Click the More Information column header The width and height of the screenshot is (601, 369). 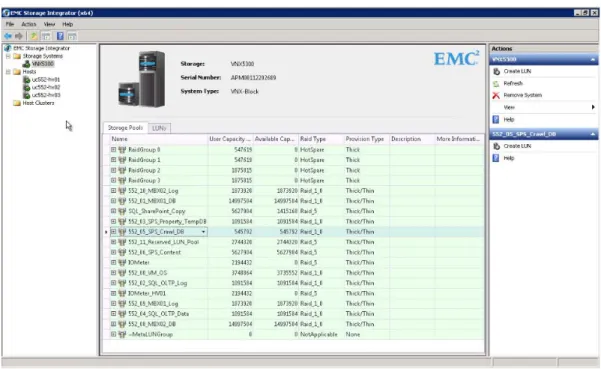pos(459,139)
